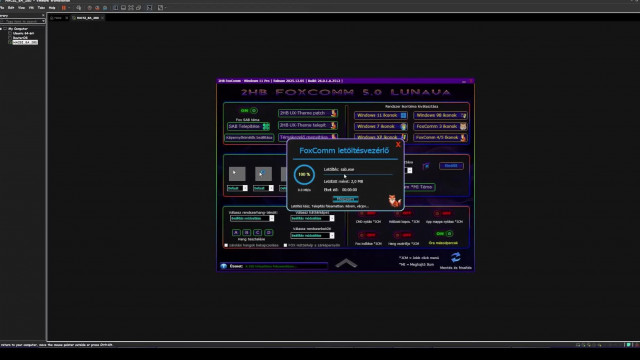The height and width of the screenshot is (360, 640).
Task: Open the system sound theme dropdown
Action: [x=272, y=218]
